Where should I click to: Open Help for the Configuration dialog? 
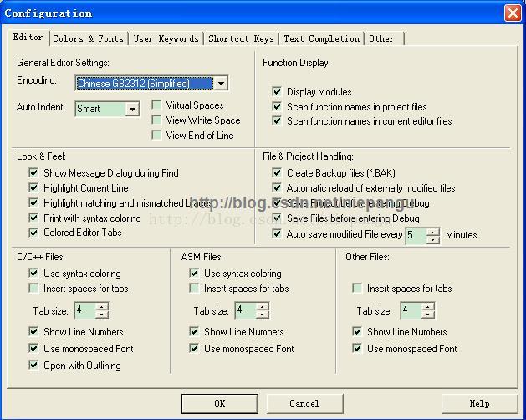[479, 403]
